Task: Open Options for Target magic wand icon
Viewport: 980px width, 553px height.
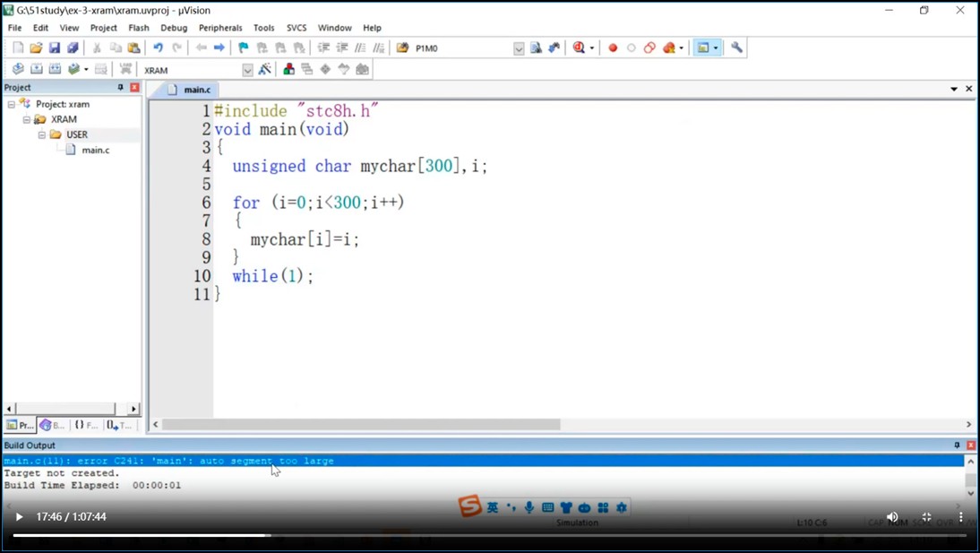Action: point(265,70)
